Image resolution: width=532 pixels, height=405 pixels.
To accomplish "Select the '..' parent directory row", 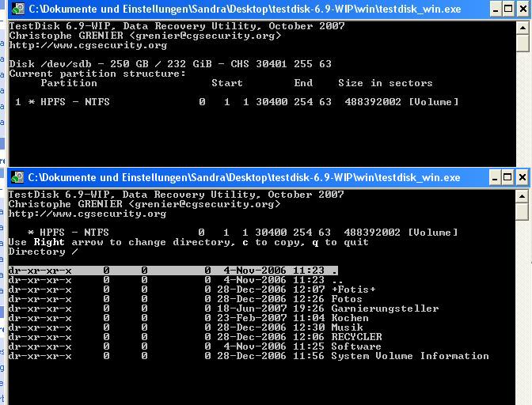I will coord(176,280).
